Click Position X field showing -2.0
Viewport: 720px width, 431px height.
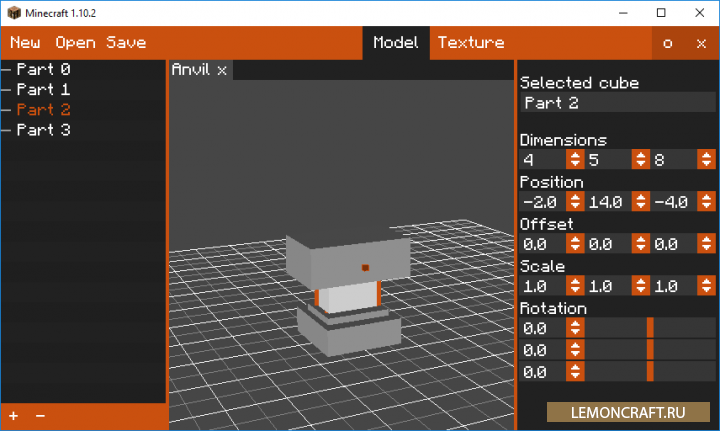coord(543,202)
